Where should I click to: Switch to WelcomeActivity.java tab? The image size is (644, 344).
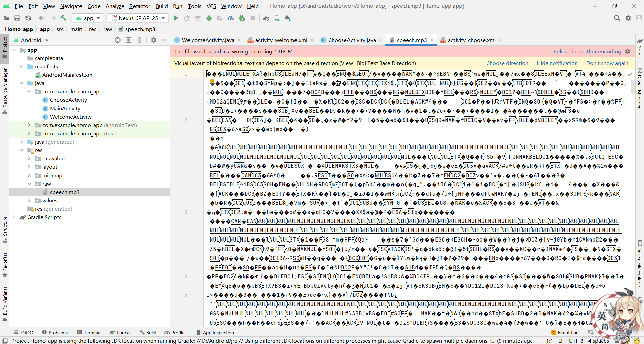coord(208,40)
